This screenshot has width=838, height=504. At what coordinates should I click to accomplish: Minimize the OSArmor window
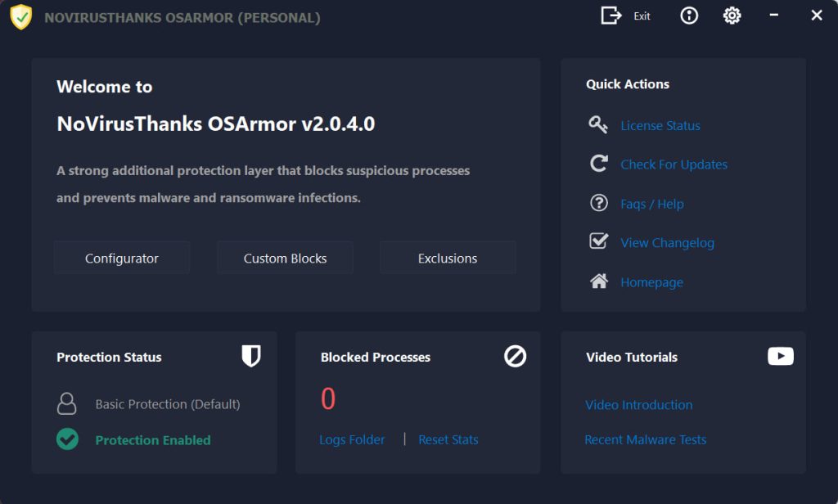(x=773, y=15)
